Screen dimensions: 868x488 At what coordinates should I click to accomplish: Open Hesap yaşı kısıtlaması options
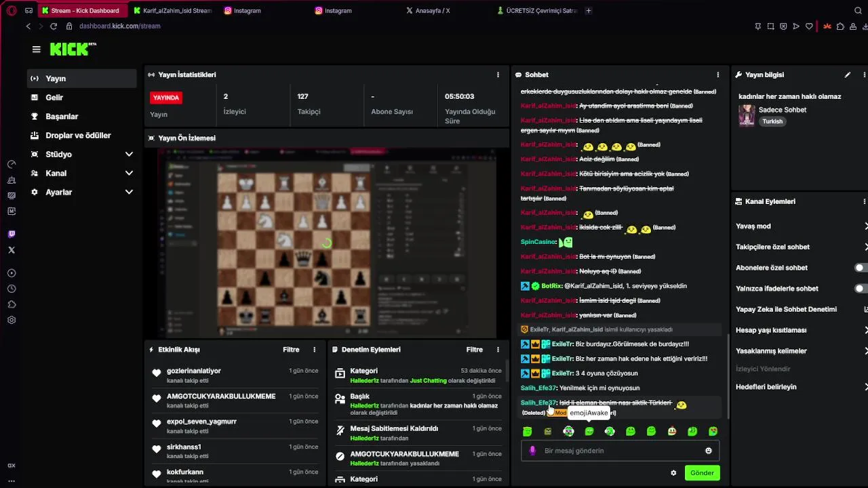click(801, 330)
